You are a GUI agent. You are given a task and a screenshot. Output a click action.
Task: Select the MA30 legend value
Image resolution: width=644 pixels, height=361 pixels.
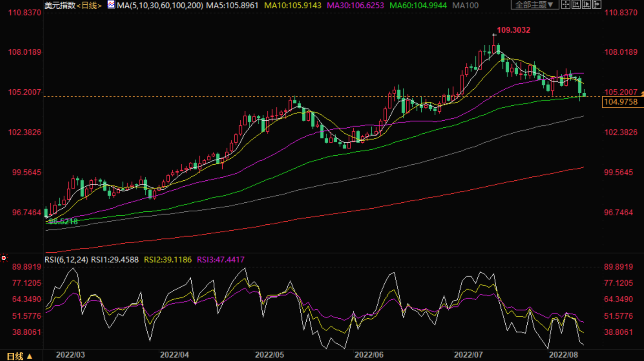click(x=355, y=6)
